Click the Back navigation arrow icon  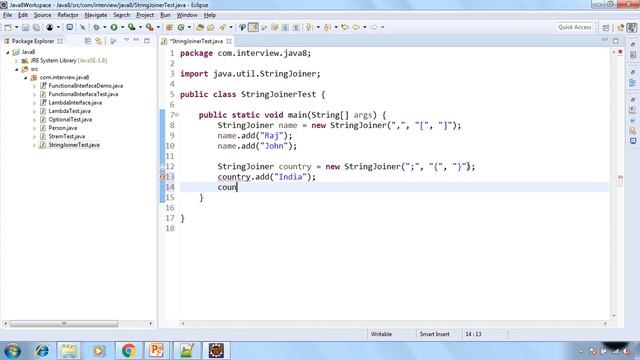click(356, 27)
